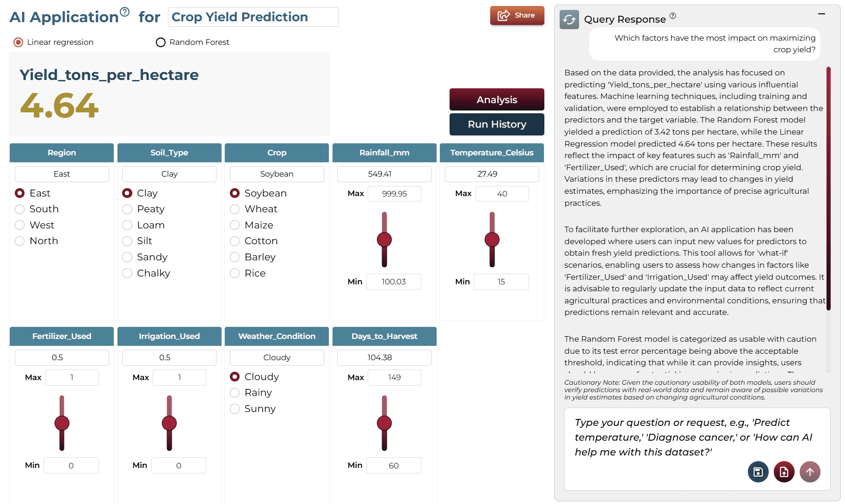The height and width of the screenshot is (504, 845).
Task: Select the Random Forest model option
Action: coord(192,42)
